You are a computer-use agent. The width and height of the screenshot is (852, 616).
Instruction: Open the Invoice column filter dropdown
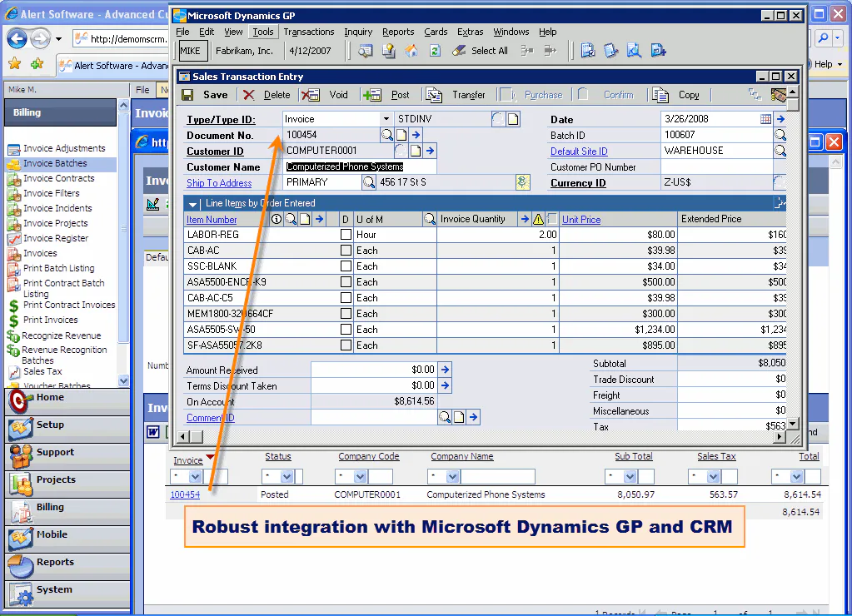[195, 477]
